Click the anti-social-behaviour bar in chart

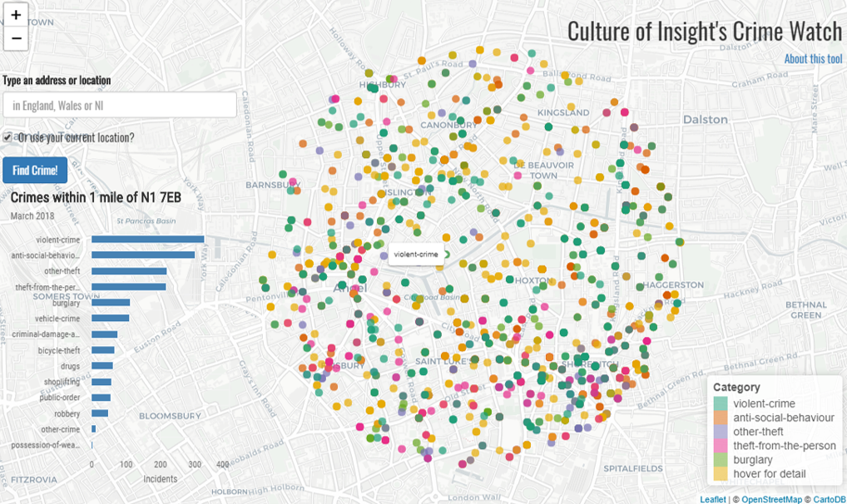(143, 255)
